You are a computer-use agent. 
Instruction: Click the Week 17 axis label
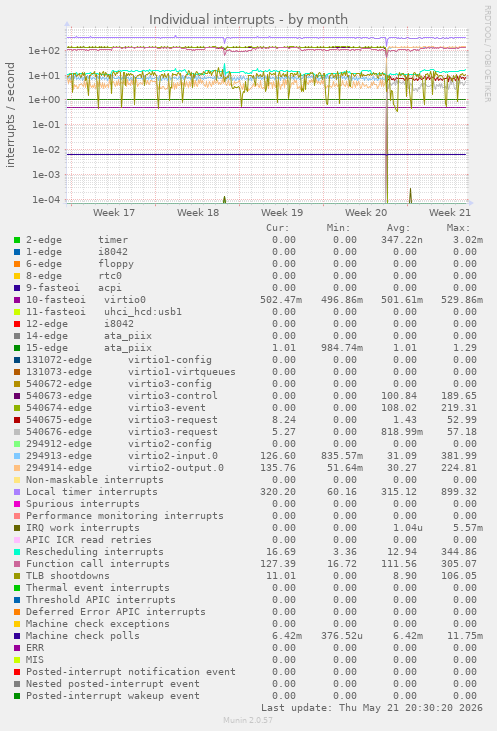(x=114, y=213)
